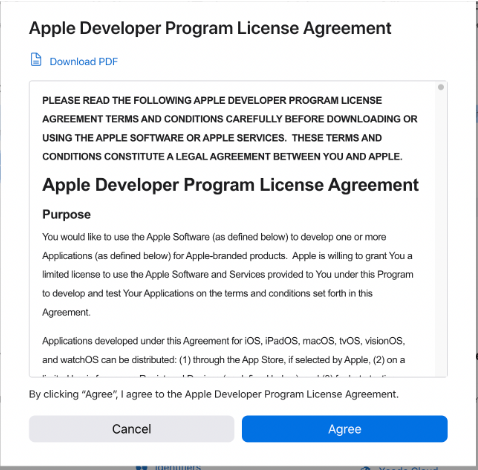Click the license text scrollbar thumb
478x470 pixels.
coord(441,87)
